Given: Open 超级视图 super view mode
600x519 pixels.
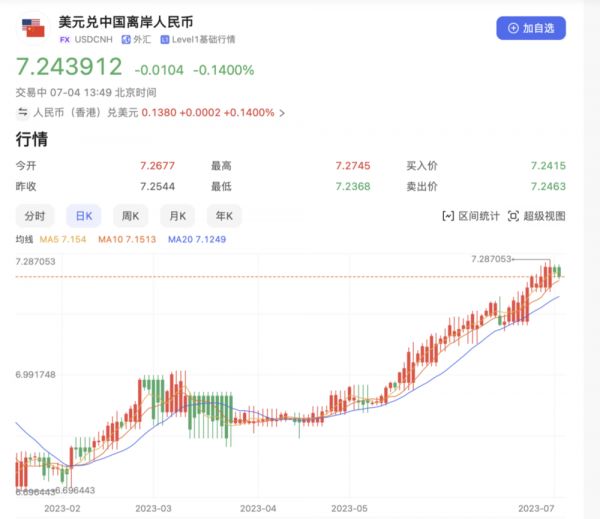Looking at the screenshot, I should [514, 216].
